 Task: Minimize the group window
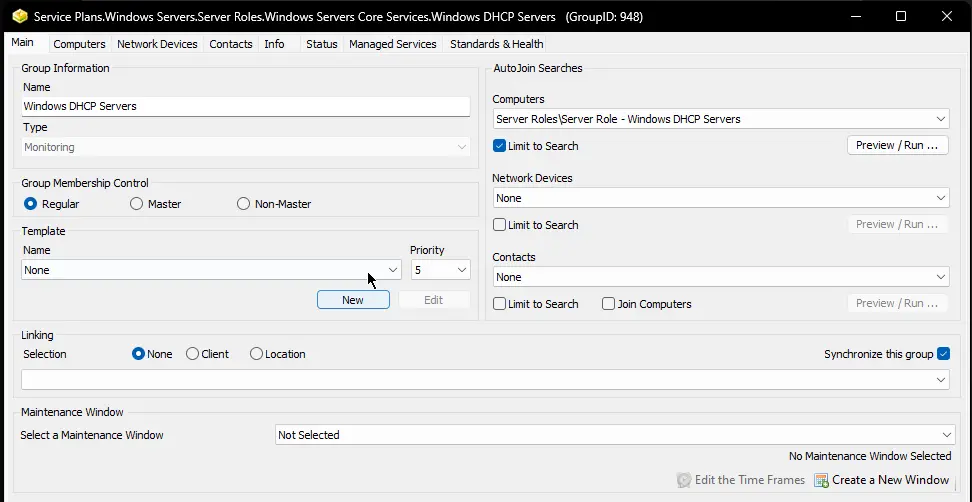(855, 16)
